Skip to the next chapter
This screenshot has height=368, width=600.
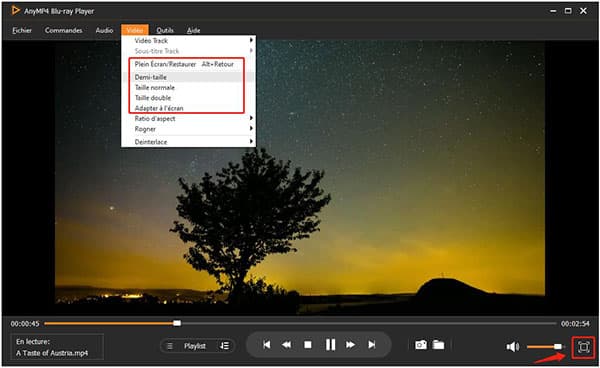(372, 345)
